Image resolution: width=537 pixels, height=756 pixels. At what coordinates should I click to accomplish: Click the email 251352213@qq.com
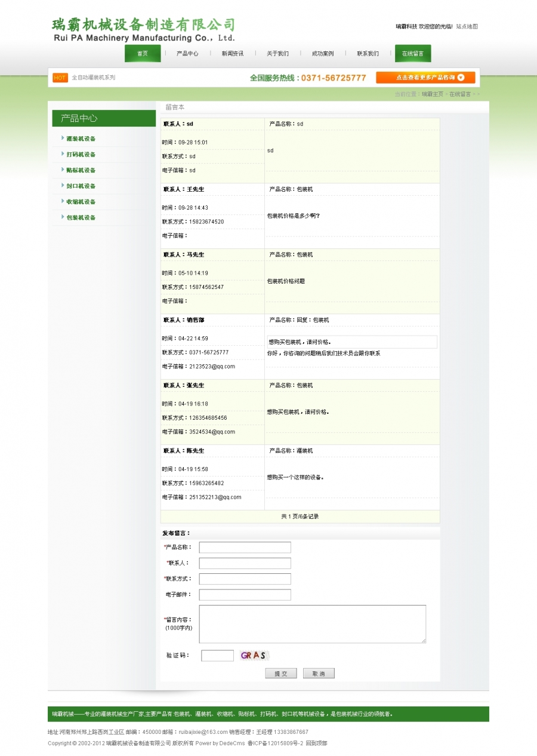coord(215,497)
